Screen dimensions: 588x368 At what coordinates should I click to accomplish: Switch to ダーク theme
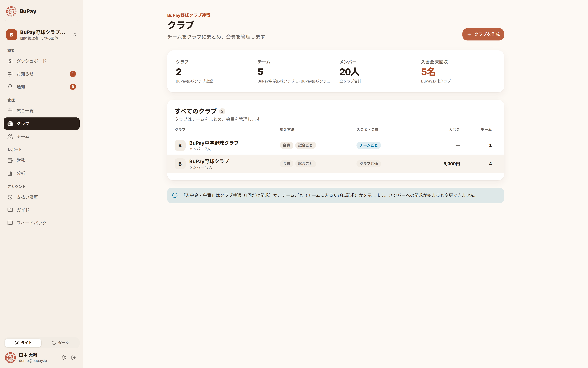pyautogui.click(x=60, y=343)
